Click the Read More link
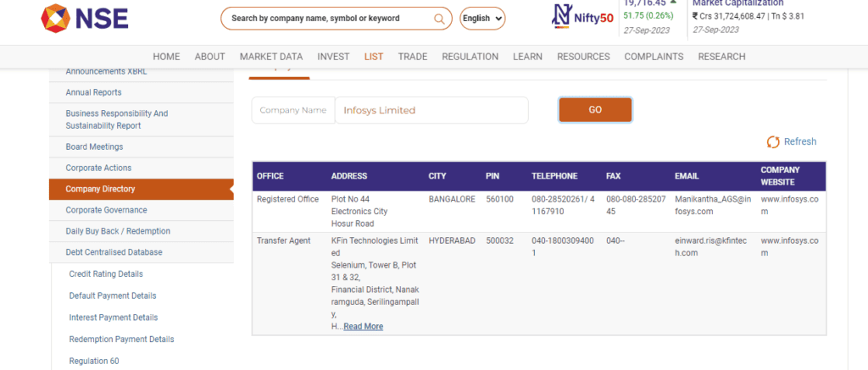The height and width of the screenshot is (370, 868). [x=363, y=326]
